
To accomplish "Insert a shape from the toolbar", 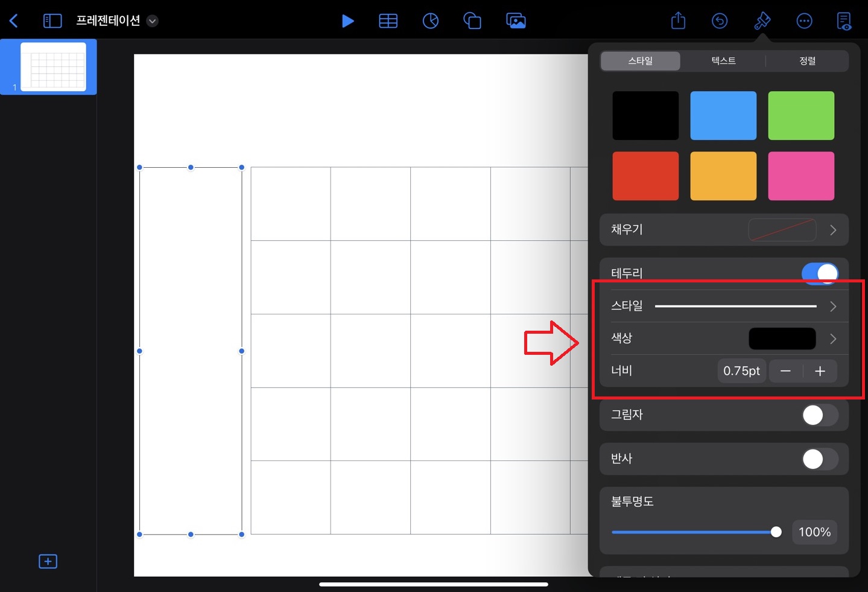I will (x=472, y=21).
